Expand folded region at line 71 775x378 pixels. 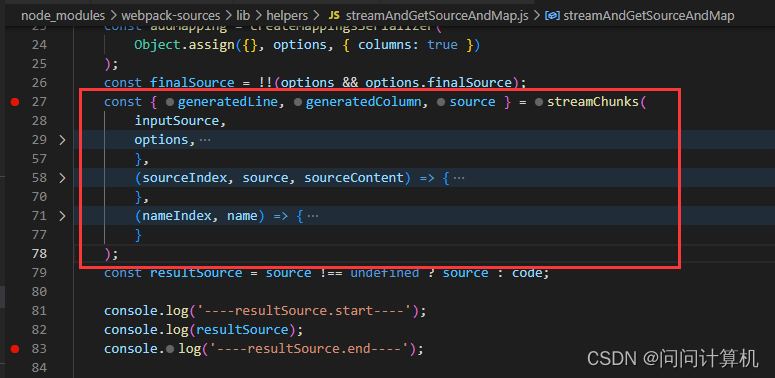coord(62,216)
